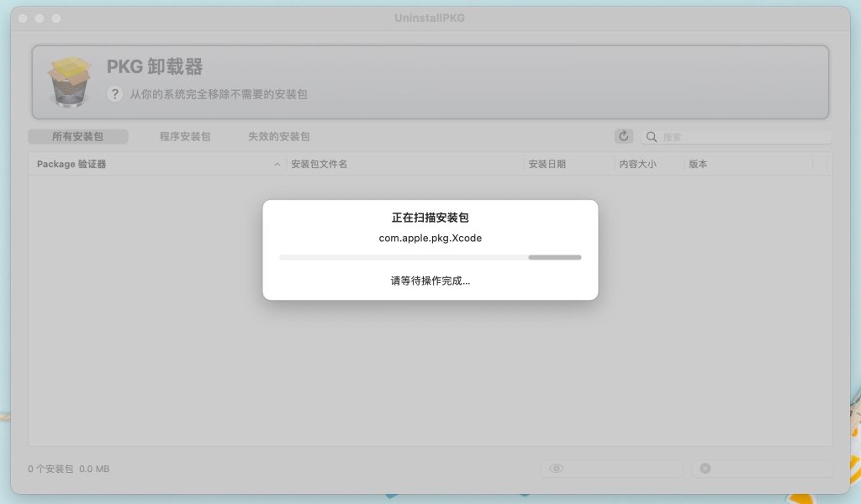Click the scanning progress bar
Image resolution: width=861 pixels, height=504 pixels.
430,257
